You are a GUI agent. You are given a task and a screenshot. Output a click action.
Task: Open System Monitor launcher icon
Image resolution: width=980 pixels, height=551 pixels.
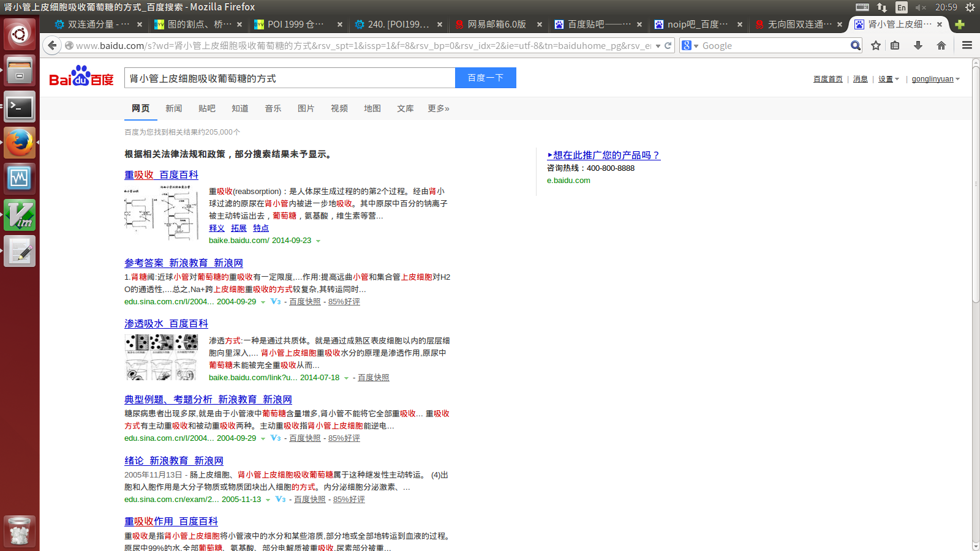(20, 179)
